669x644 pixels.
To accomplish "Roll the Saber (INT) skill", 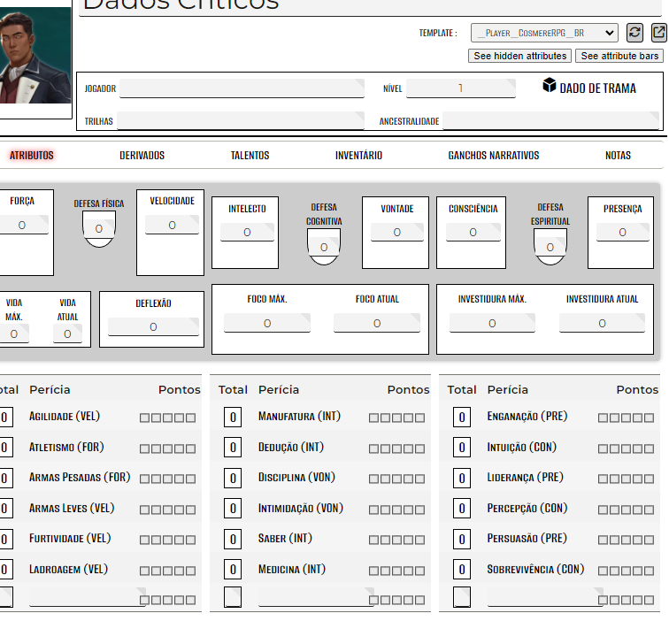I will 285,538.
